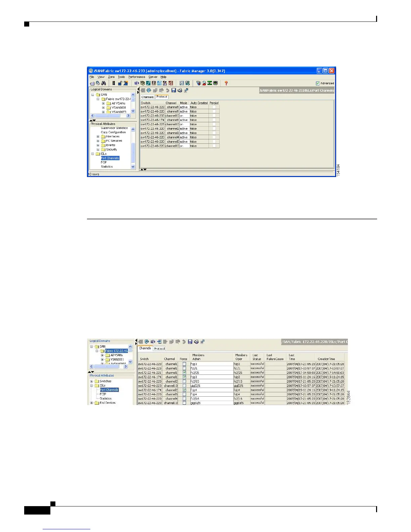Click Refresh icon in the lower panel toolbar
This screenshot has width=411, height=532.
tap(147, 342)
